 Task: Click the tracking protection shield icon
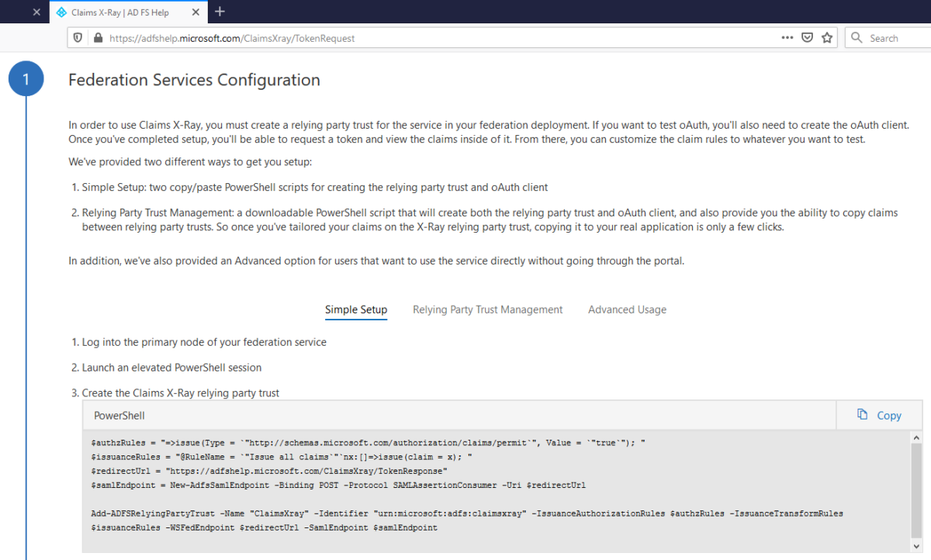[77, 38]
